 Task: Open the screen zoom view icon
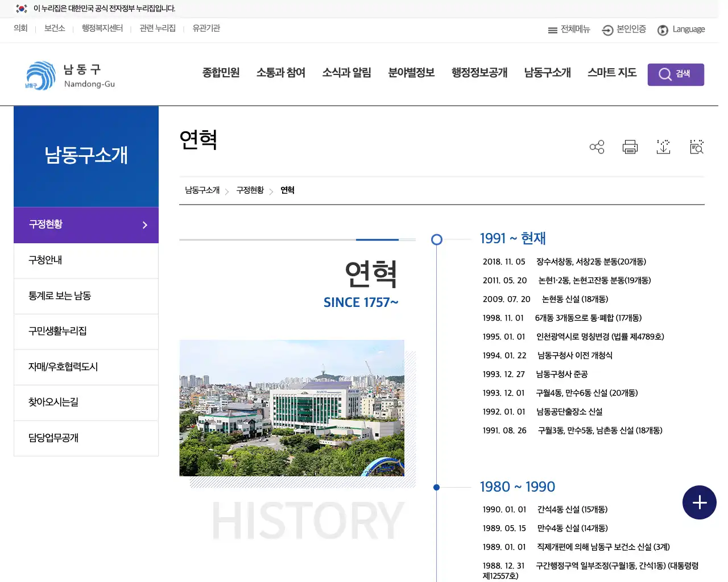coord(696,147)
